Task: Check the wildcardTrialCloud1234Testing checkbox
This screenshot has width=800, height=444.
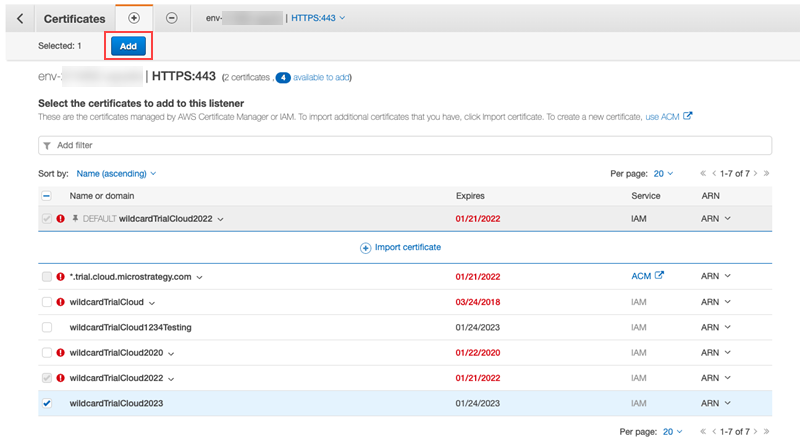Action: [47, 327]
